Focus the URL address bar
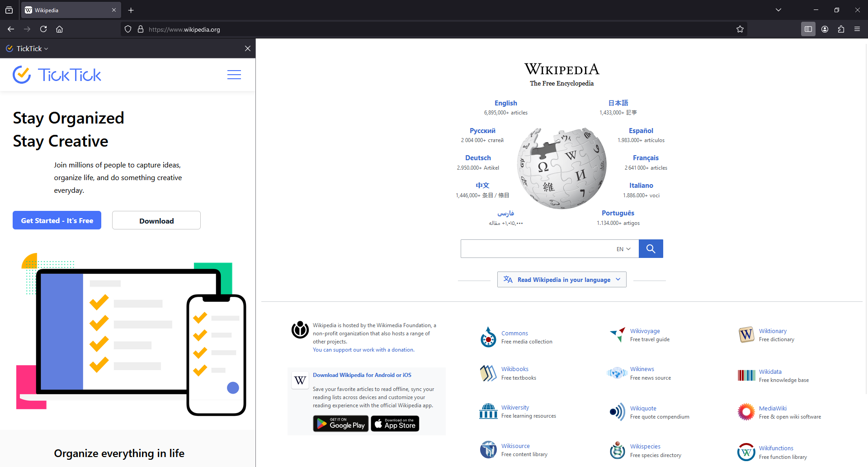 point(434,29)
